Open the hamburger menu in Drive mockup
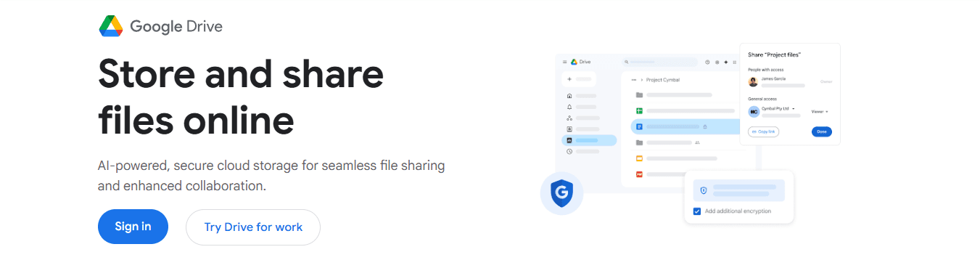The height and width of the screenshot is (276, 980). pos(565,62)
